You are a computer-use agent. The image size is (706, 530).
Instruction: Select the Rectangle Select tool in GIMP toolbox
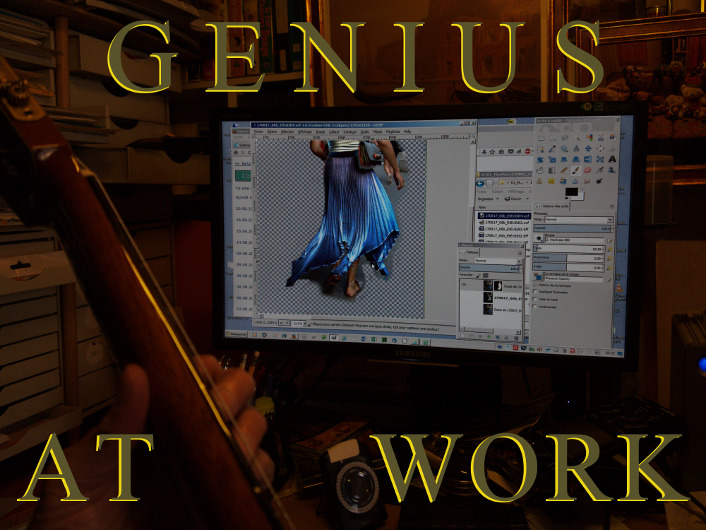coord(541,138)
